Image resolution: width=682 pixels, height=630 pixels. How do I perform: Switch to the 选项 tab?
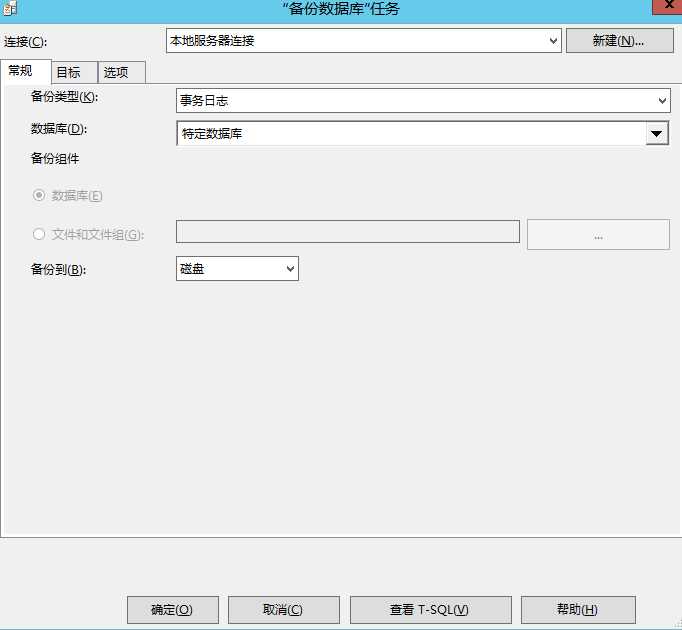click(122, 72)
